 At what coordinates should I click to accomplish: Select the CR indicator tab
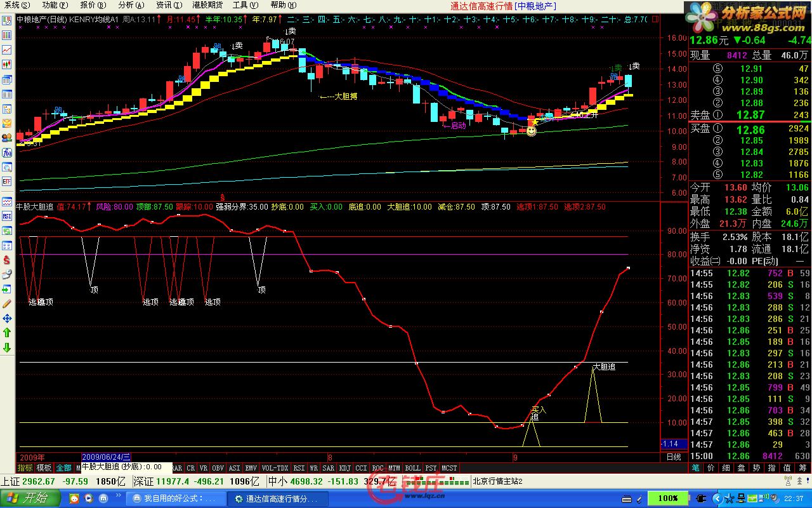click(191, 467)
